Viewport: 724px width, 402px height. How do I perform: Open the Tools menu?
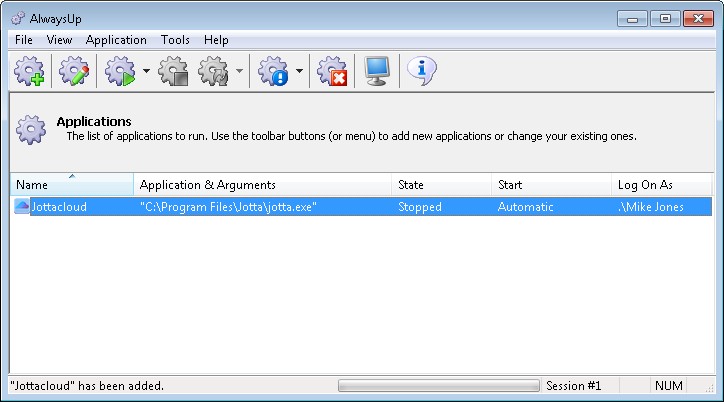[175, 40]
